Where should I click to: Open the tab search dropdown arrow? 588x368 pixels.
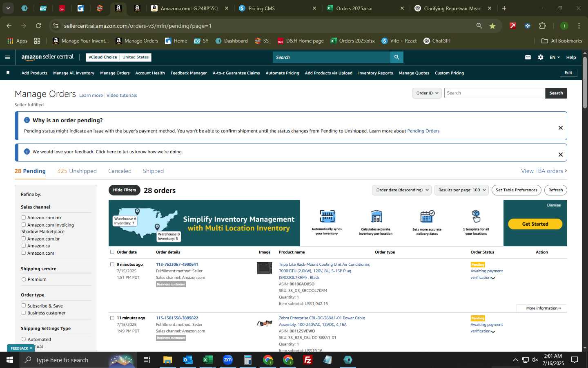coord(8,8)
